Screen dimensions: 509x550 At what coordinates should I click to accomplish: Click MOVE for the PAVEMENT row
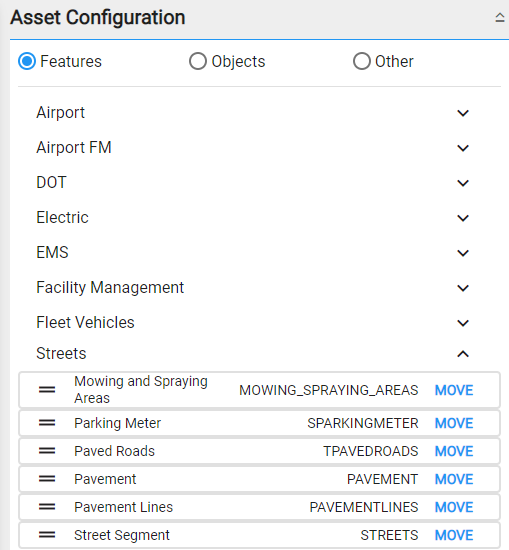tap(454, 479)
